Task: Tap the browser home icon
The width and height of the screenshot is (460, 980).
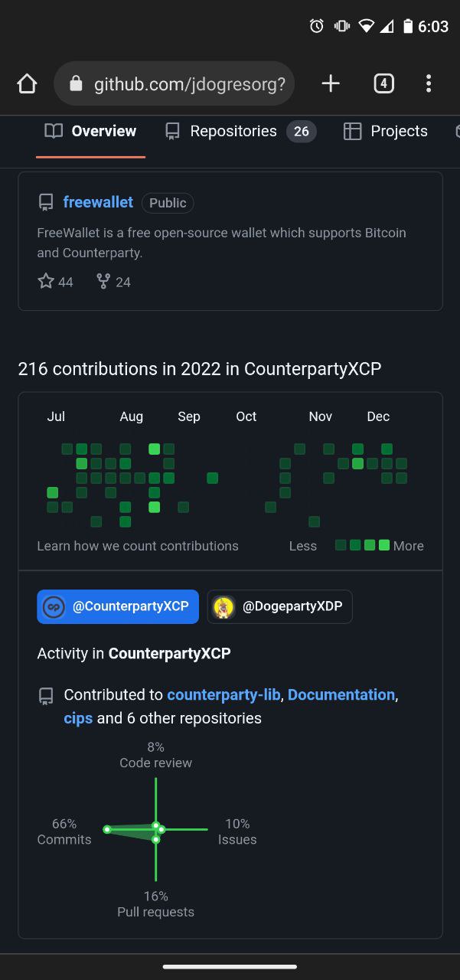Action: (27, 83)
